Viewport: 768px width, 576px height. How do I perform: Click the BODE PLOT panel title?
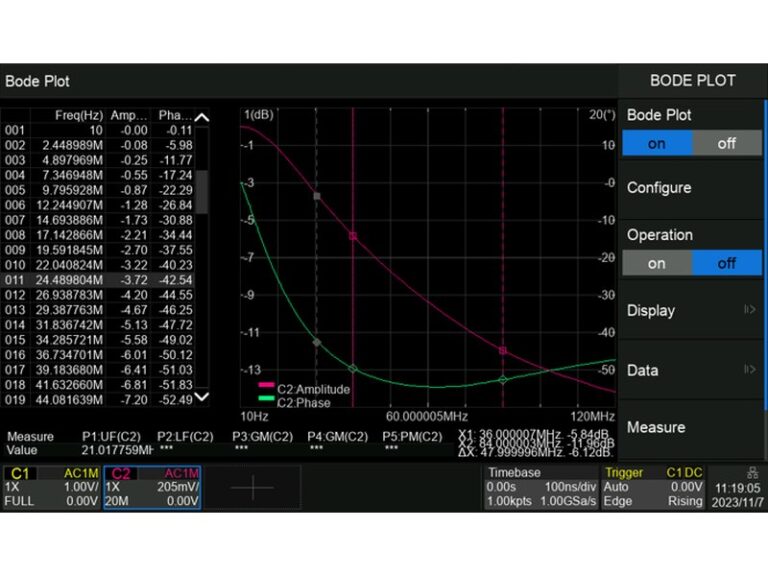(693, 81)
